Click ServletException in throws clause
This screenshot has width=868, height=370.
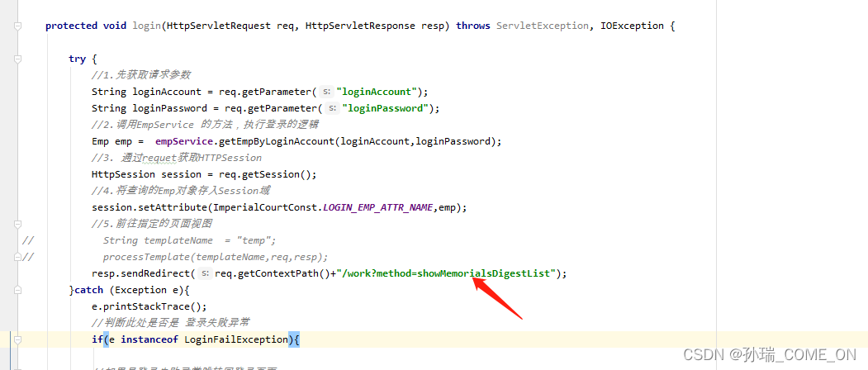coord(542,26)
